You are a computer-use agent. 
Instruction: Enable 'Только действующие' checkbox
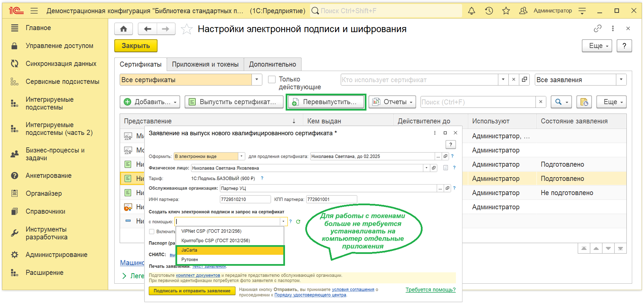tap(272, 79)
